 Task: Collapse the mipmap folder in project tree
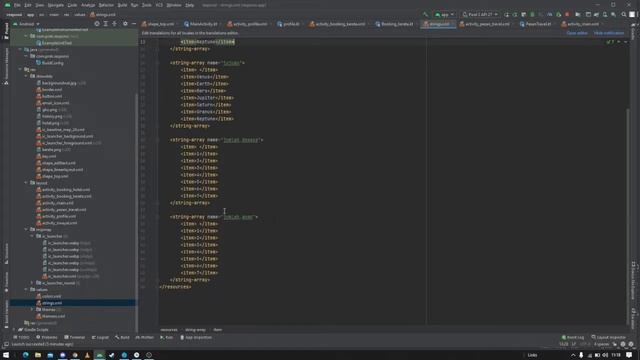pyautogui.click(x=26, y=229)
